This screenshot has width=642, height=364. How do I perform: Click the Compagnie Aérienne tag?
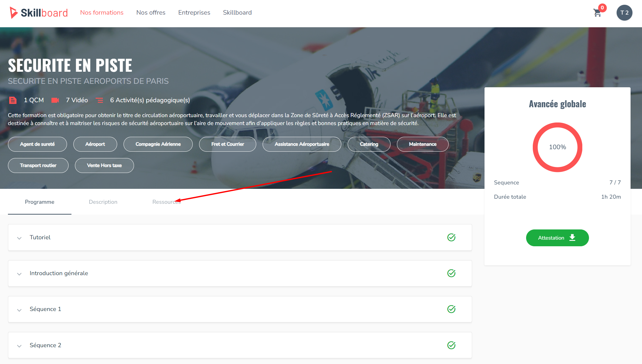point(158,144)
